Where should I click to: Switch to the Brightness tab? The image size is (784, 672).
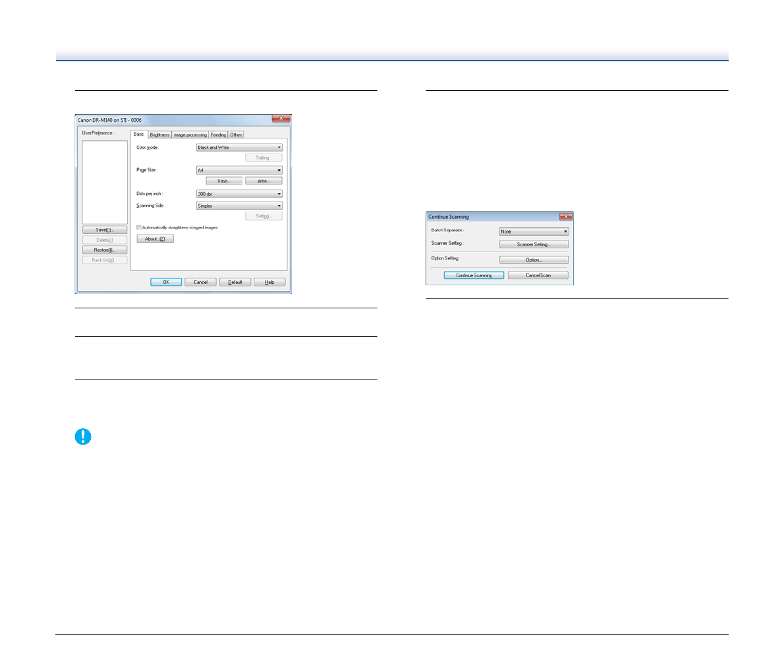(159, 135)
